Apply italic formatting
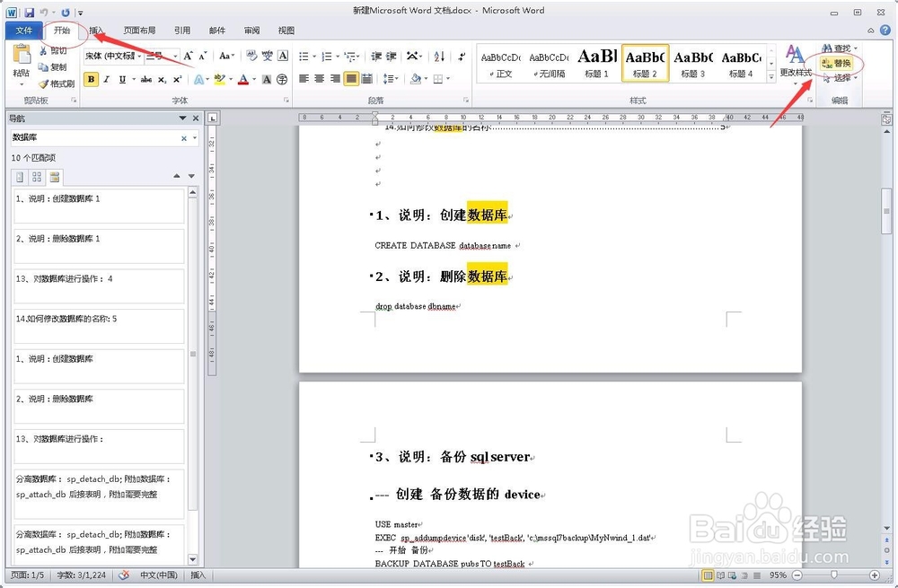898x588 pixels. (x=107, y=79)
